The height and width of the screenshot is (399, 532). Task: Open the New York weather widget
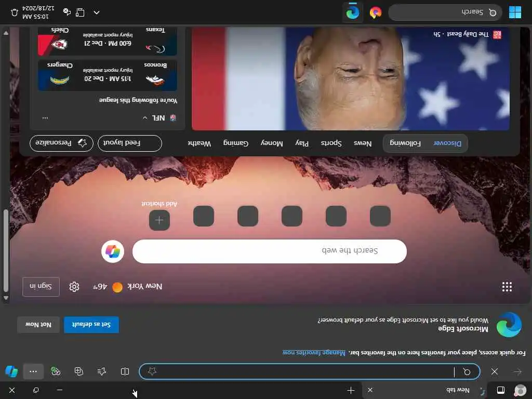pyautogui.click(x=128, y=287)
